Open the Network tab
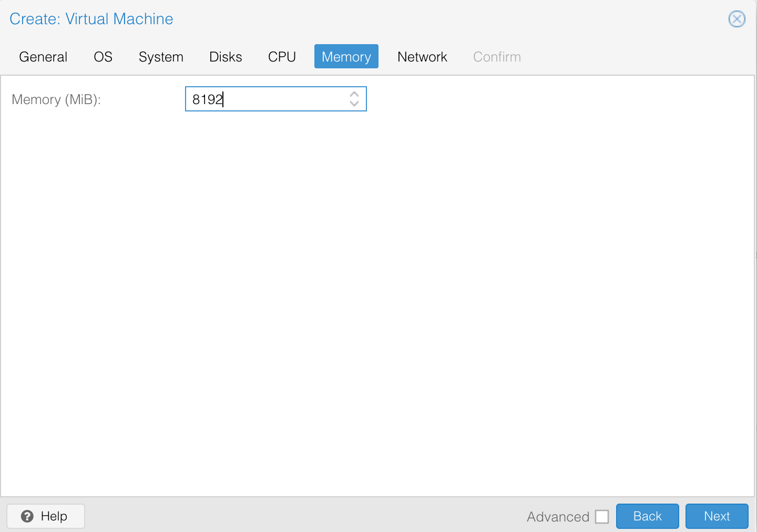 click(422, 56)
